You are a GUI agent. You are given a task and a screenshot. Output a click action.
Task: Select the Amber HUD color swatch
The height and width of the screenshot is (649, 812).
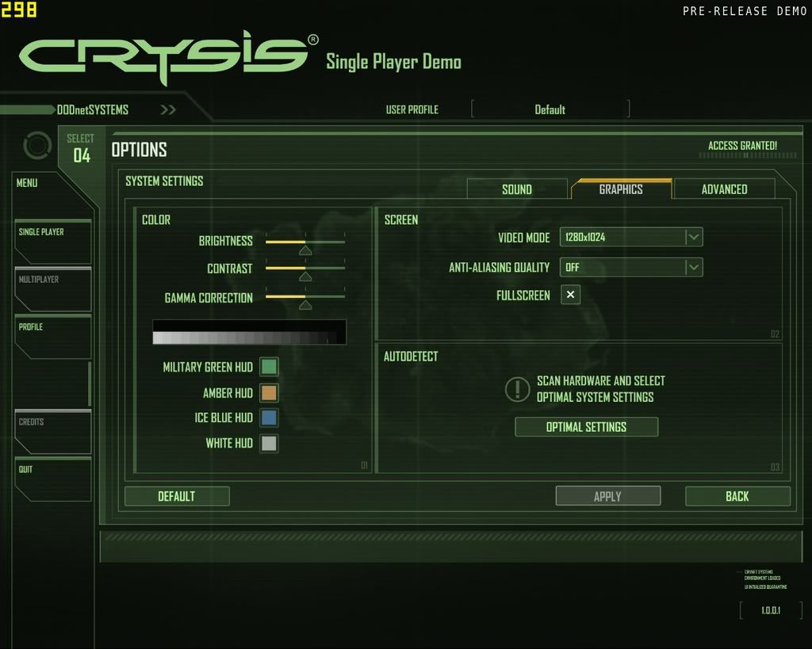point(269,392)
